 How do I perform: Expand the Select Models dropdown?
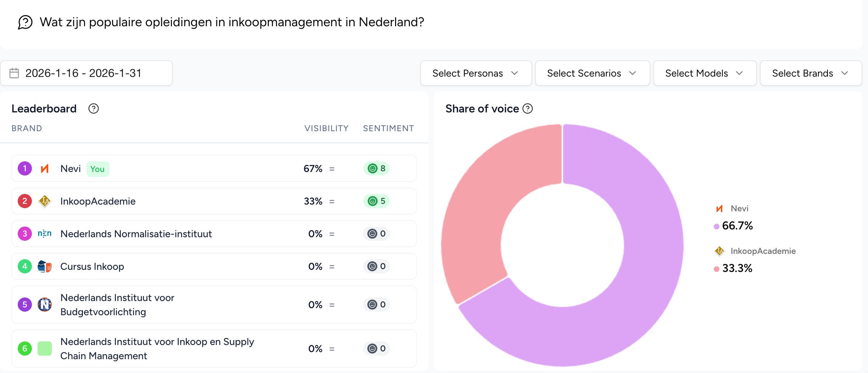pyautogui.click(x=704, y=73)
